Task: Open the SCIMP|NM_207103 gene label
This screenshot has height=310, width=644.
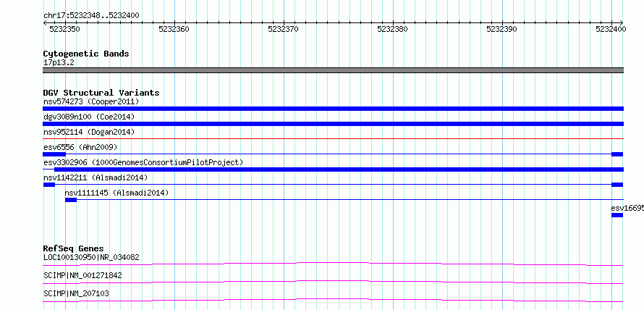Action: coord(77,293)
